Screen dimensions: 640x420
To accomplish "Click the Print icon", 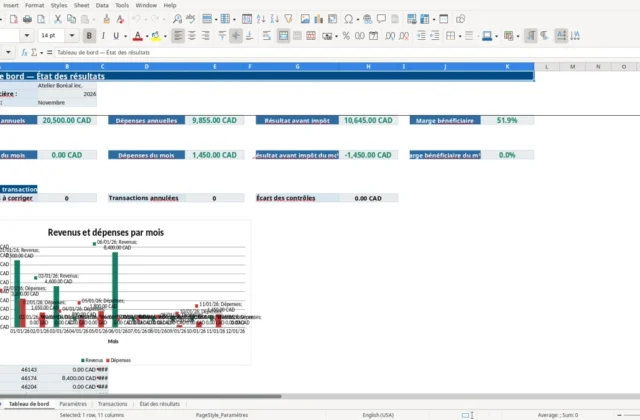I will click(27, 19).
